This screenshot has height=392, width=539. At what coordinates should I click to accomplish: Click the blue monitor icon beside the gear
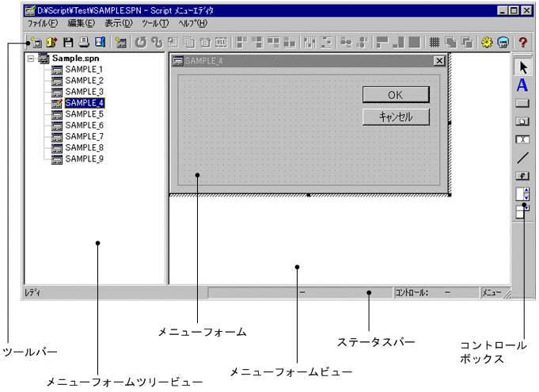tap(503, 42)
